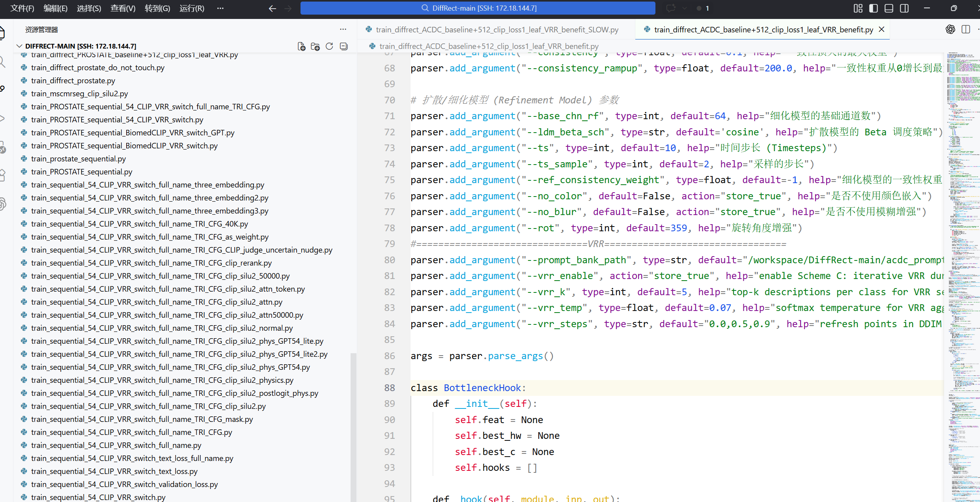This screenshot has width=980, height=502.
Task: Click the DiffRect-main command center search box
Action: click(x=478, y=8)
